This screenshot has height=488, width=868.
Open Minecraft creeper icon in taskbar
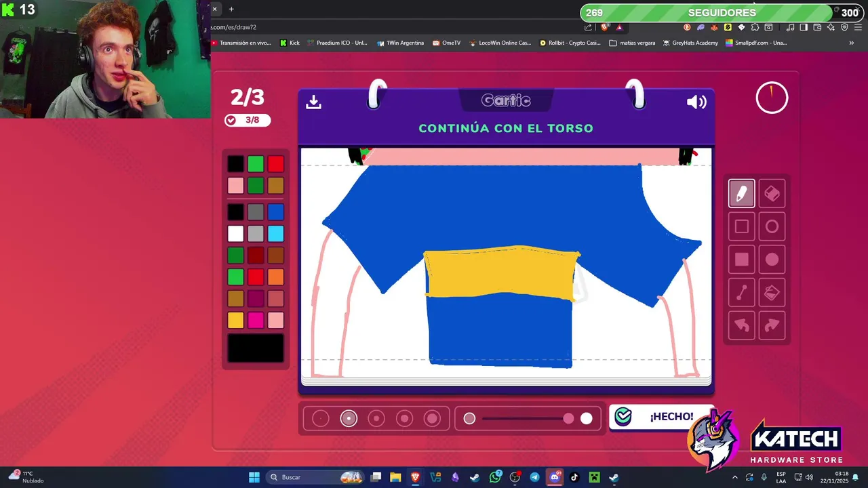[x=594, y=477]
